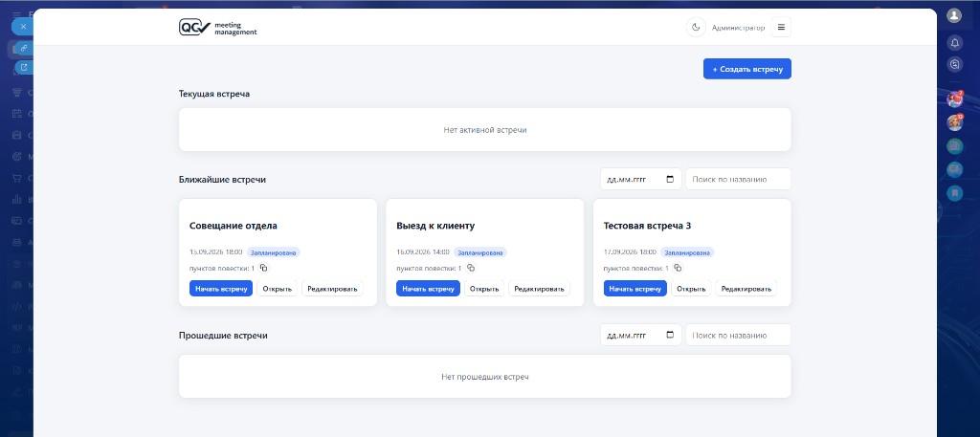Click the copy icon on the Выезд к клиенту card
Image resolution: width=980 pixels, height=437 pixels.
pos(471,268)
